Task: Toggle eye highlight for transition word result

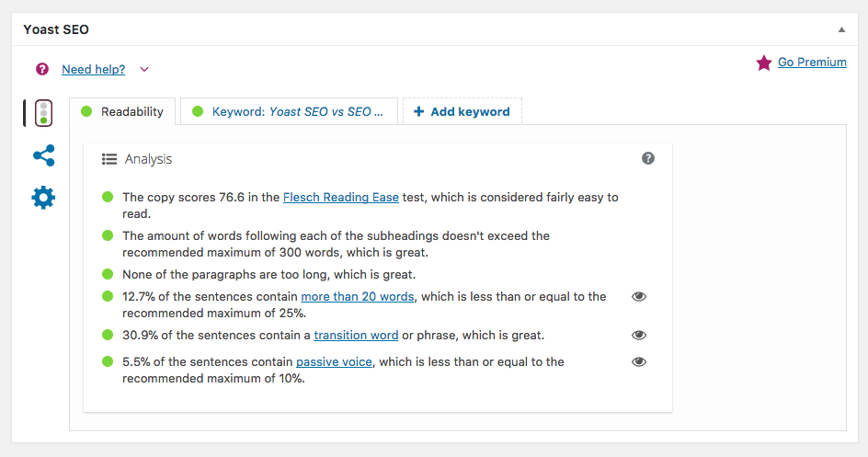Action: [x=639, y=336]
